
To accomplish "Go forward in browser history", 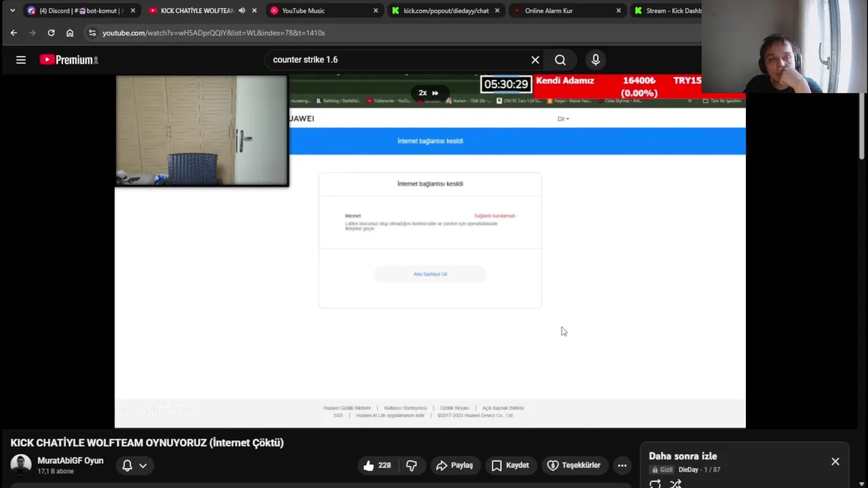I will pyautogui.click(x=32, y=33).
